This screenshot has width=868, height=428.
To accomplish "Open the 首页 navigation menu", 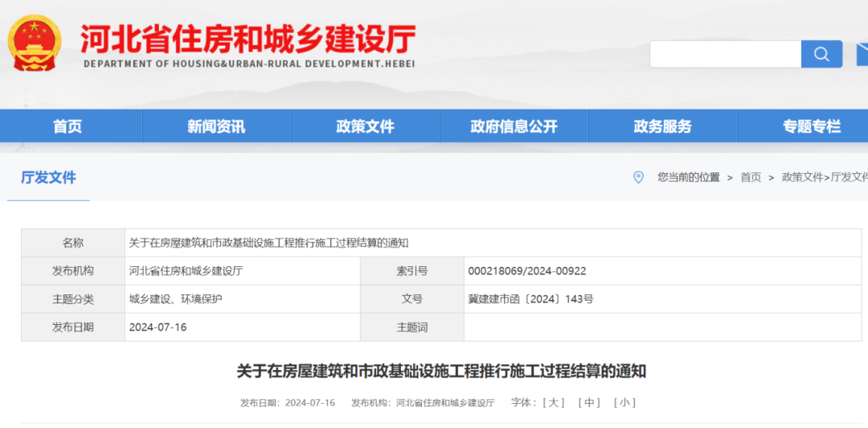I will click(x=68, y=126).
